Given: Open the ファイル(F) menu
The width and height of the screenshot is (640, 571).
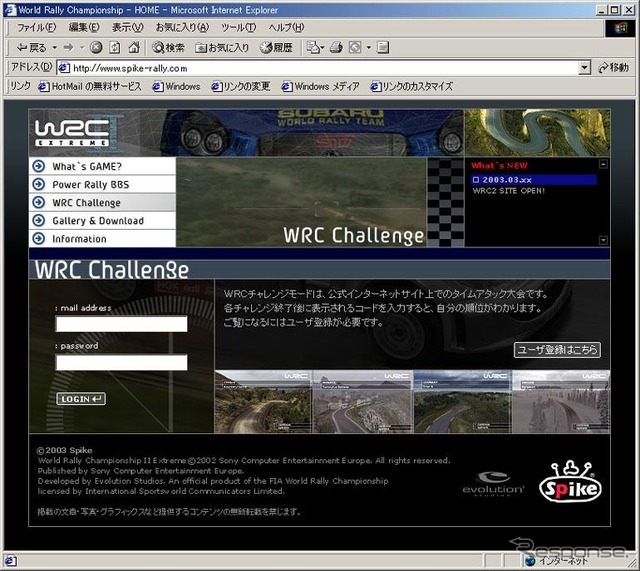Looking at the screenshot, I should (36, 27).
